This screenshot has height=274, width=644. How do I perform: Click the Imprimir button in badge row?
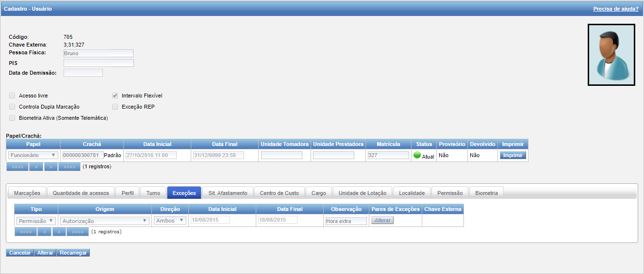click(513, 156)
